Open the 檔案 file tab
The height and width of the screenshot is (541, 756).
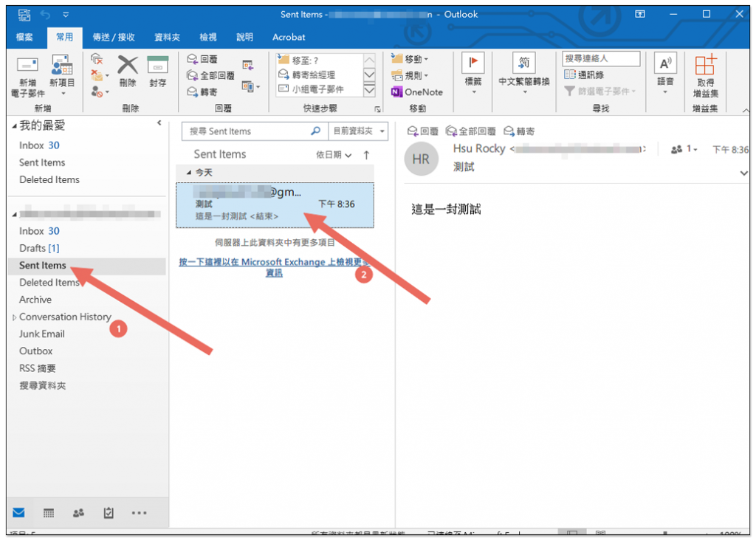tap(24, 37)
